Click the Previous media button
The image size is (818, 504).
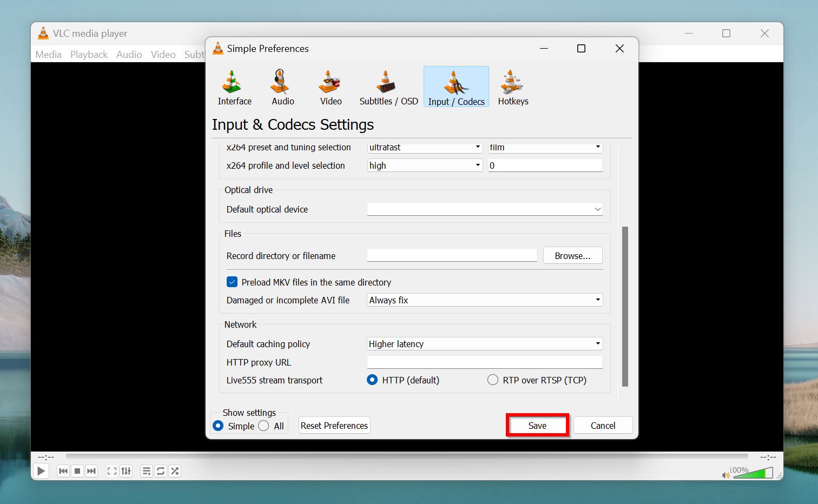pyautogui.click(x=63, y=471)
